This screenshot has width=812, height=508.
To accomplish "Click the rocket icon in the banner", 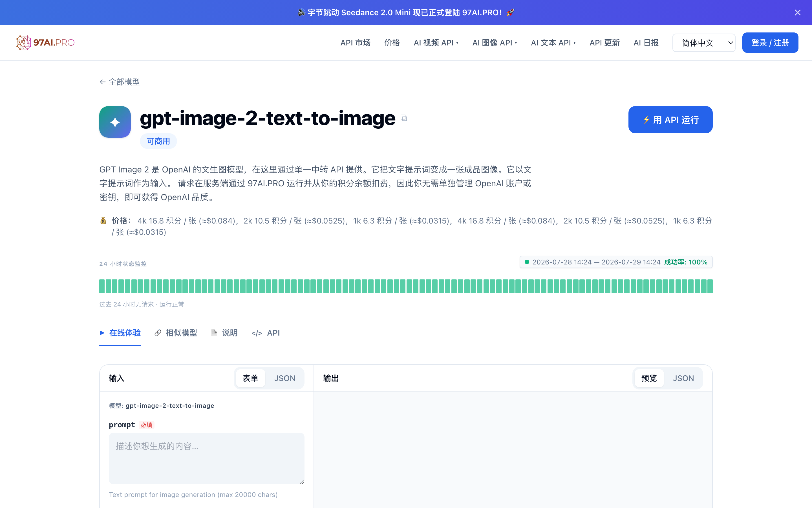I will 510,12.
